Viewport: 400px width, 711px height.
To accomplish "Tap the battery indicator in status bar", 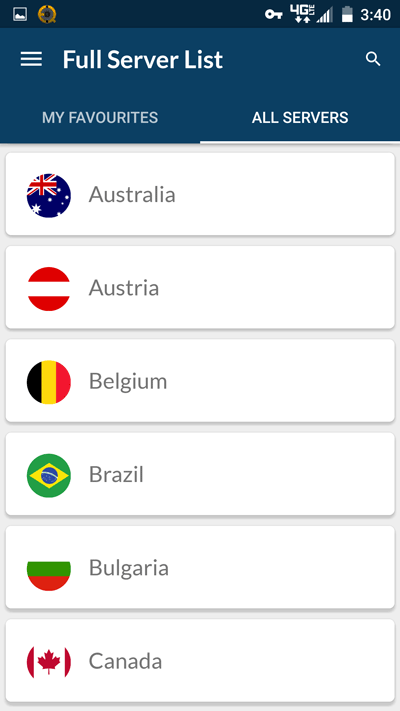I will 347,14.
